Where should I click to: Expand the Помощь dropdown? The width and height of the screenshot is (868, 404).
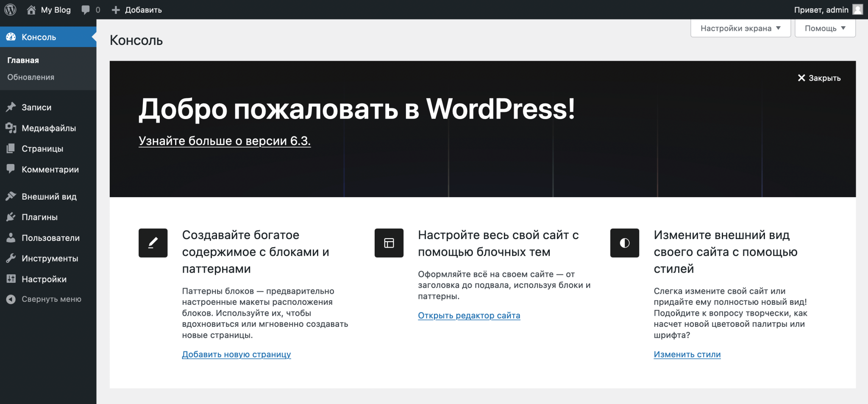(824, 28)
